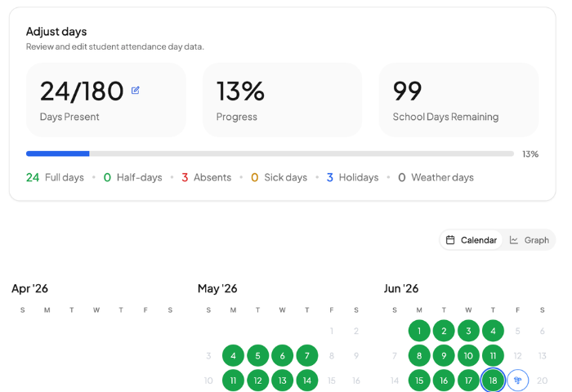
Task: Click the grayed June 12 date
Action: click(517, 355)
